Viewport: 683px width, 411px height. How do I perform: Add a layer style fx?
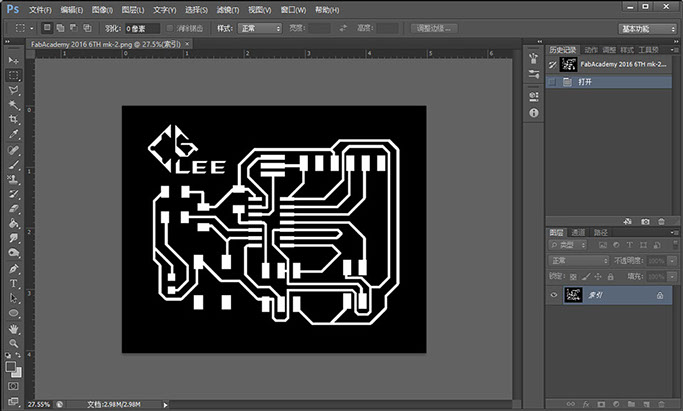click(586, 404)
